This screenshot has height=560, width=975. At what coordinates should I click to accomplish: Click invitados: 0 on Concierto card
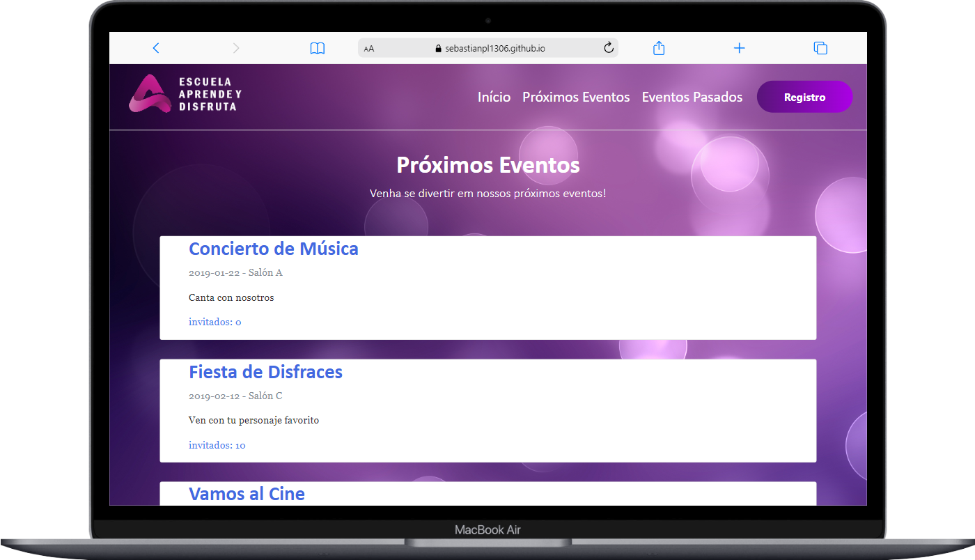pyautogui.click(x=214, y=322)
